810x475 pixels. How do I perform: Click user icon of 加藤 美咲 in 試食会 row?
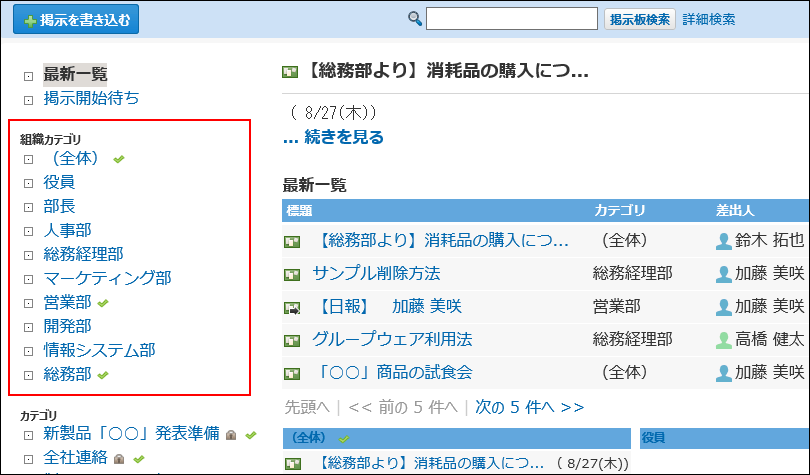724,373
